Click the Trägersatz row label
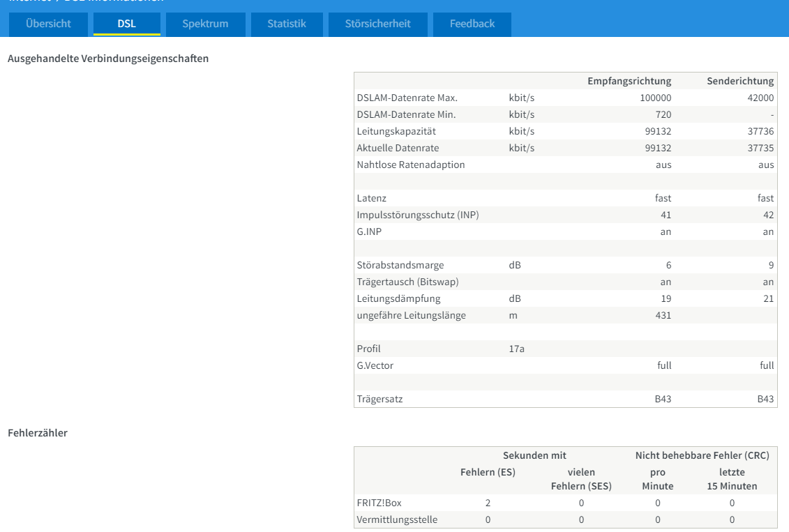Viewport: 789px width, 532px height. tap(380, 400)
